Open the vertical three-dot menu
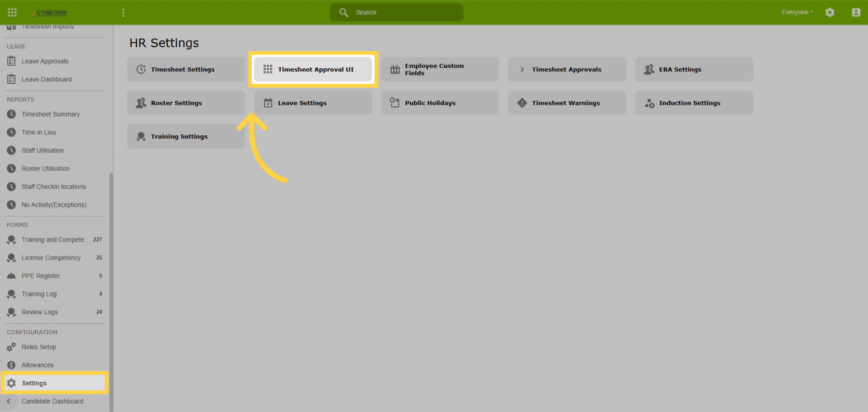The image size is (868, 412). point(123,13)
